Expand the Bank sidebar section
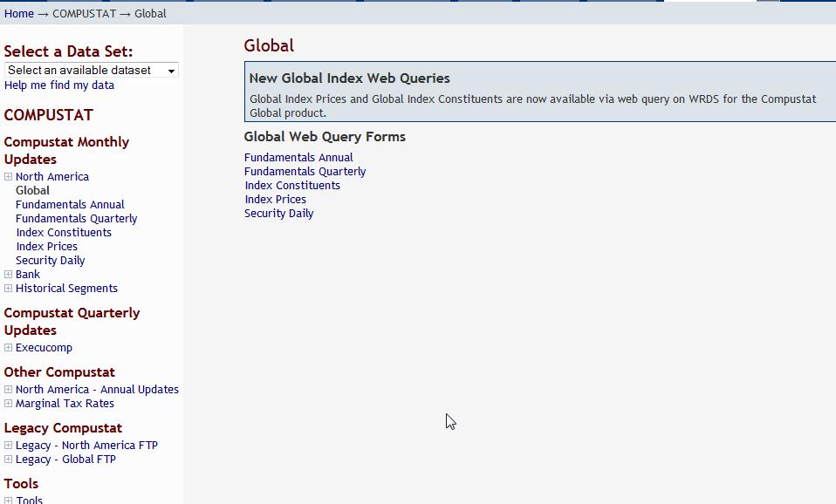 click(8, 274)
